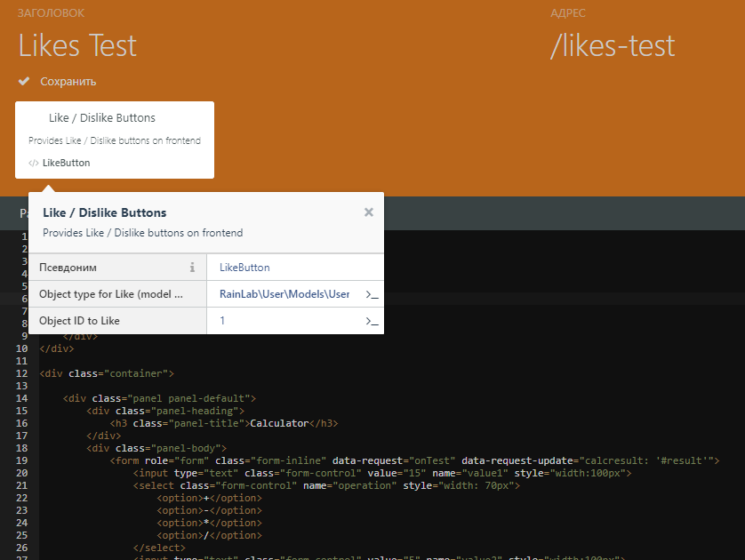Click the Object ID to Like property label
The image size is (745, 560).
pos(79,321)
